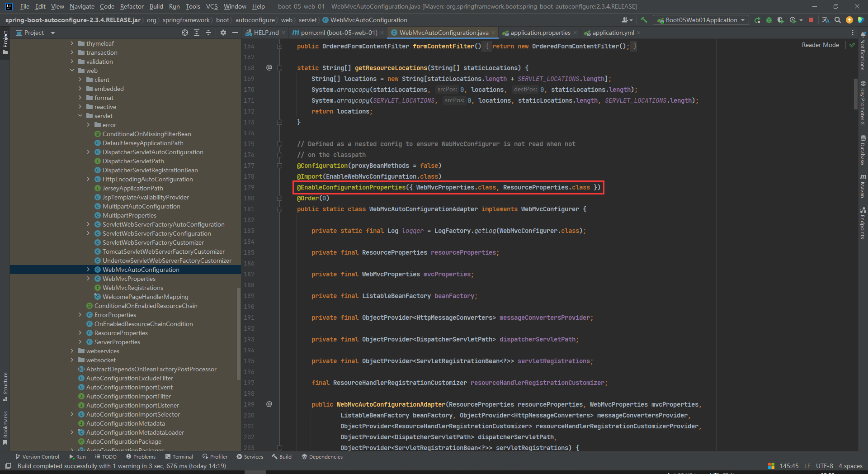Image resolution: width=868 pixels, height=474 pixels.
Task: Toggle the Structure tool window stripe
Action: [5, 387]
